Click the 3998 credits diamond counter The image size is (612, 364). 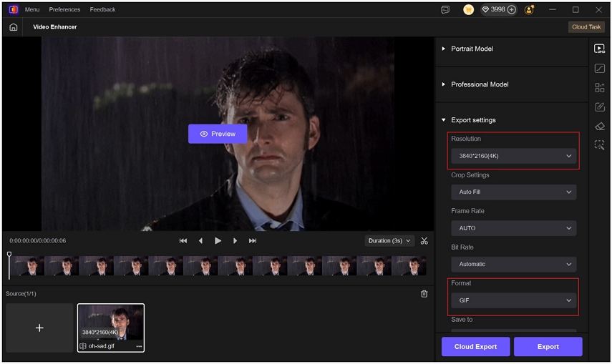494,9
